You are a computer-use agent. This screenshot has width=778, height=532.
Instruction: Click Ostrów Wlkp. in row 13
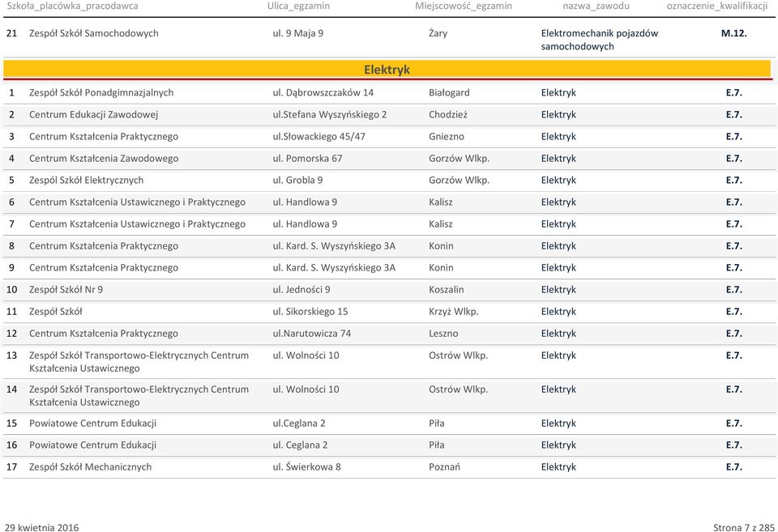point(458,355)
